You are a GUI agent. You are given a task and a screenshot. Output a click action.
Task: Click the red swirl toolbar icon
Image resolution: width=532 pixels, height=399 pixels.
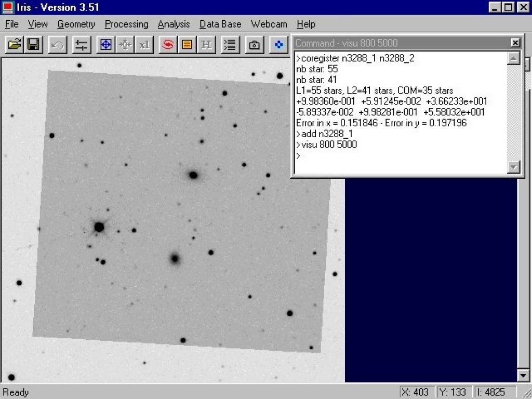coord(168,45)
